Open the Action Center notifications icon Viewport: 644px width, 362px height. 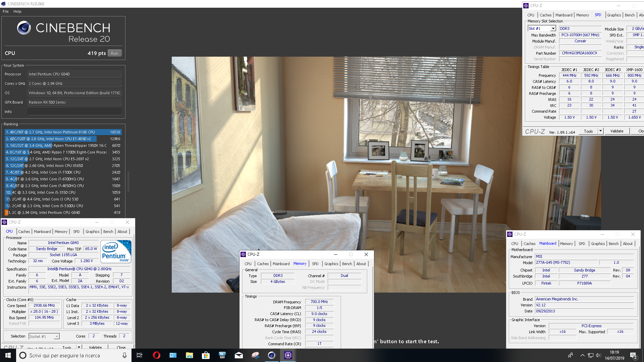(x=634, y=355)
